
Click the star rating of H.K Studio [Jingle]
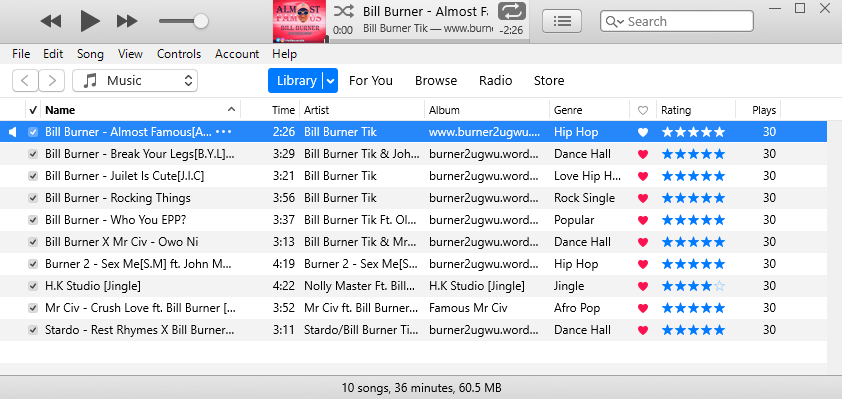coord(693,286)
